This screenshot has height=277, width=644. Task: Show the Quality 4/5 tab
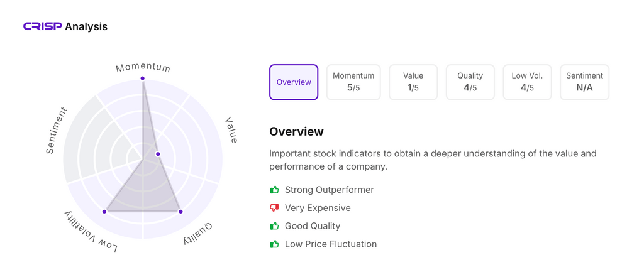(470, 82)
